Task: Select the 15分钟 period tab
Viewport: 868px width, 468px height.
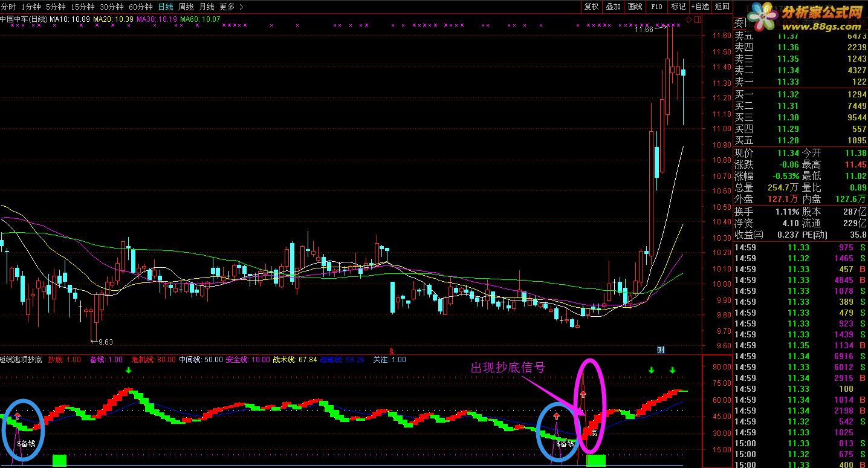Action: coord(83,7)
